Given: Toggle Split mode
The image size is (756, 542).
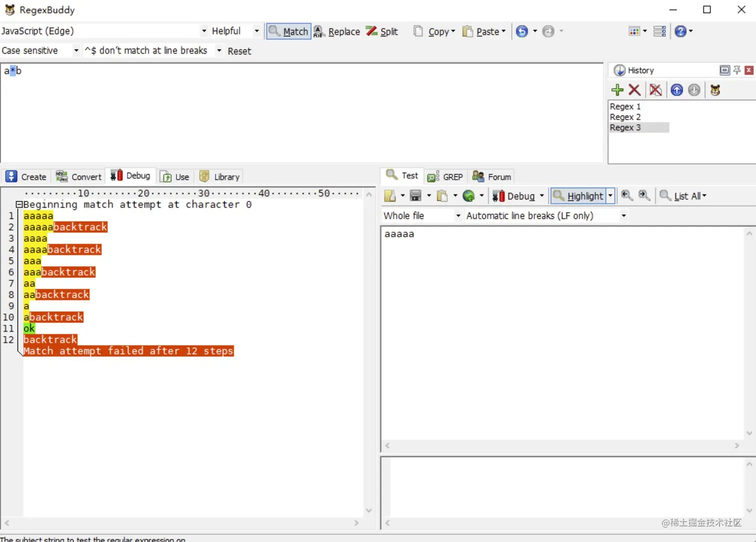Looking at the screenshot, I should point(382,31).
